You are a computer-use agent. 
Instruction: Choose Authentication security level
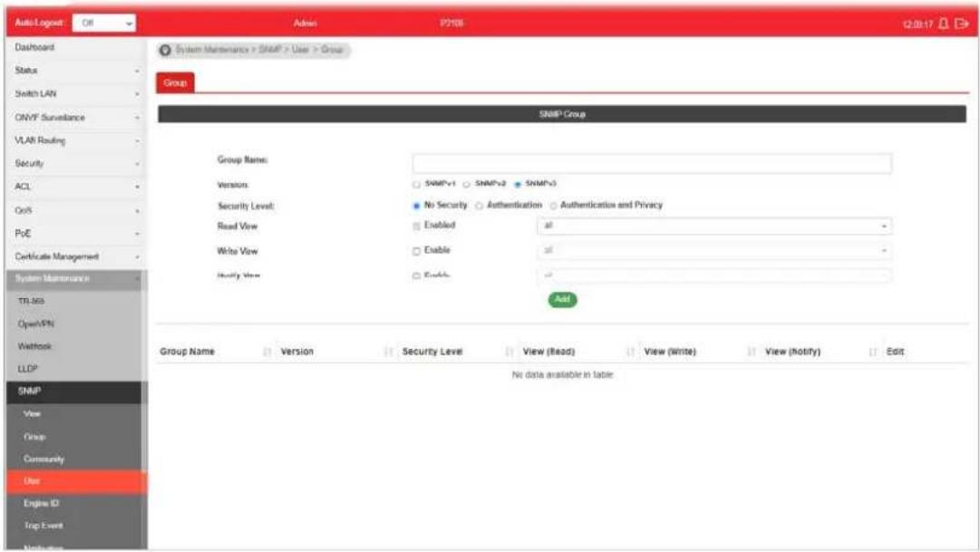[479, 206]
